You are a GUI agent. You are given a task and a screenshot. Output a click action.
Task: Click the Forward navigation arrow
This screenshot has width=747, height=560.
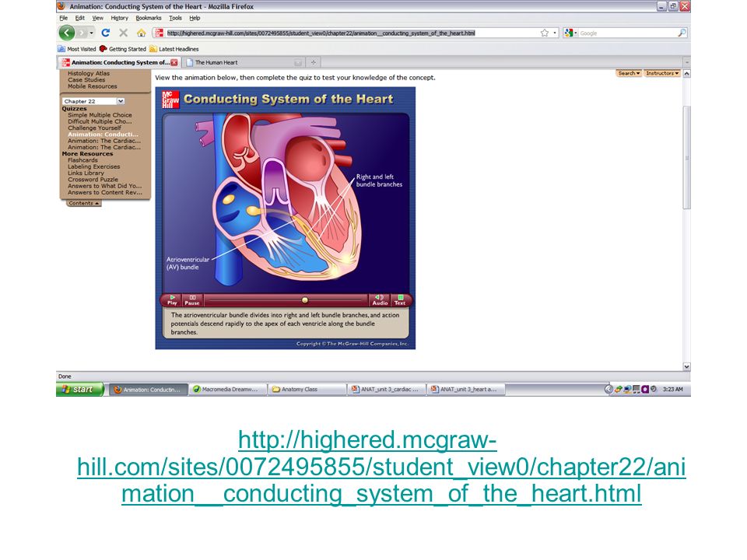[x=82, y=33]
